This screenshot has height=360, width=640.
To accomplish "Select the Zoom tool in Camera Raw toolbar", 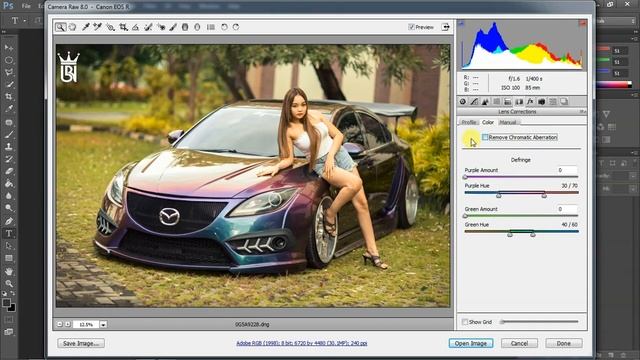I will click(x=60, y=27).
